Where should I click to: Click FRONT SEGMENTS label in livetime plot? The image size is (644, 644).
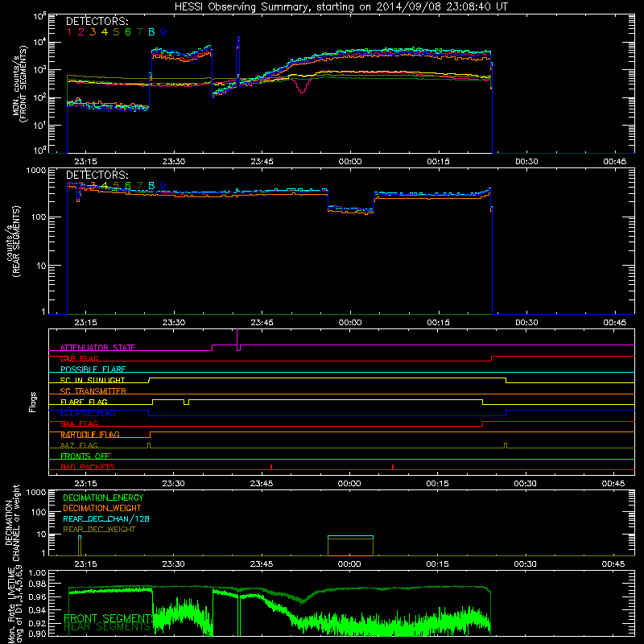109,618
